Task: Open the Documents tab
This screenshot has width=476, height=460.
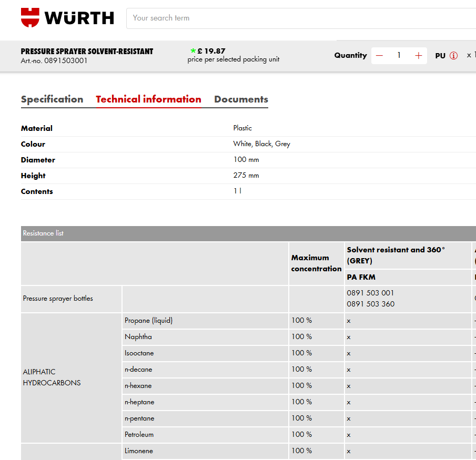Action: tap(241, 99)
